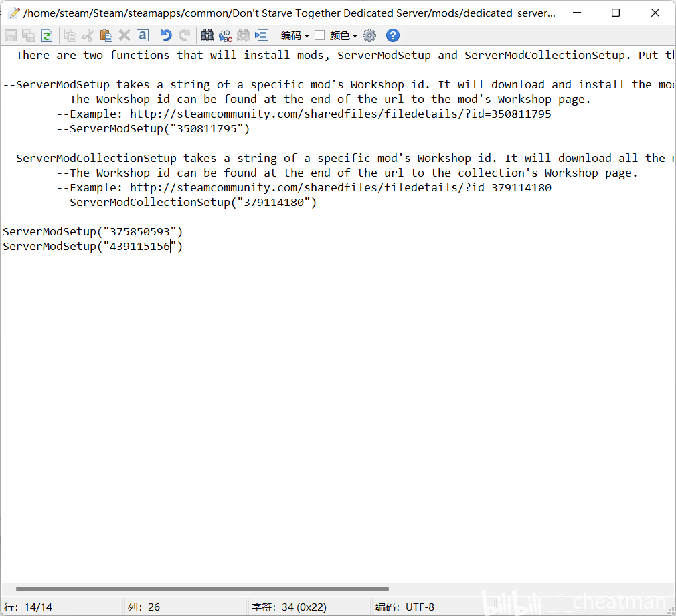Open settings via the gear icon
The width and height of the screenshot is (676, 616).
[369, 35]
